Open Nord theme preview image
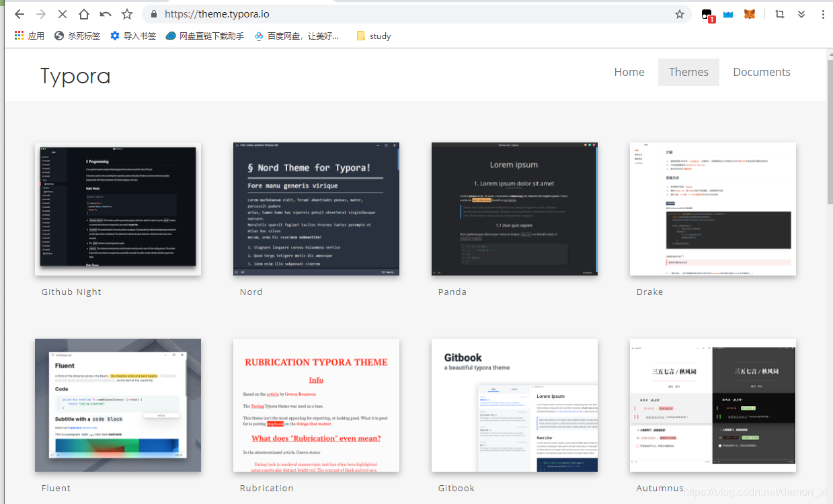Viewport: 833px width, 504px height. [x=316, y=209]
